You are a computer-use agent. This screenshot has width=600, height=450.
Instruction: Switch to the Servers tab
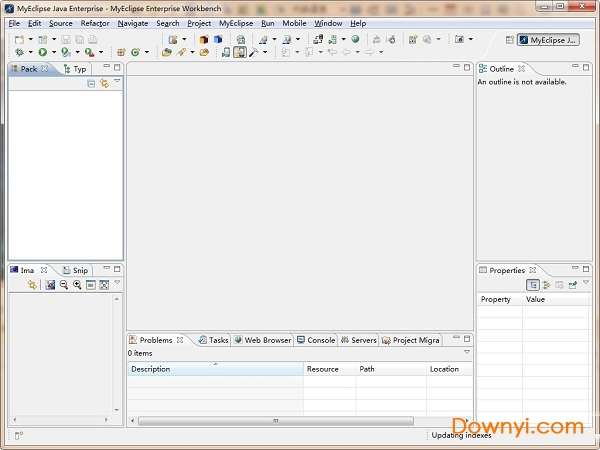pos(359,340)
